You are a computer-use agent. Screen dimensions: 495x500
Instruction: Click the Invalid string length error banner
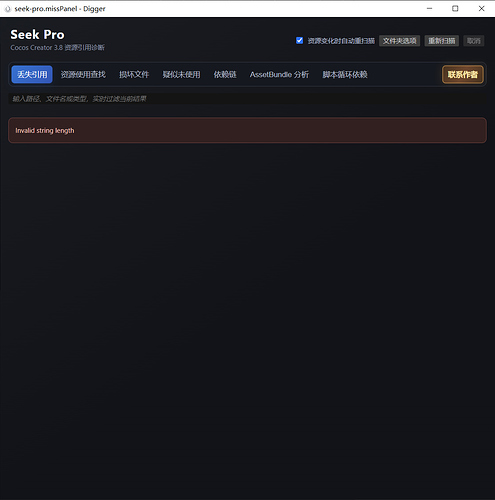pos(247,130)
